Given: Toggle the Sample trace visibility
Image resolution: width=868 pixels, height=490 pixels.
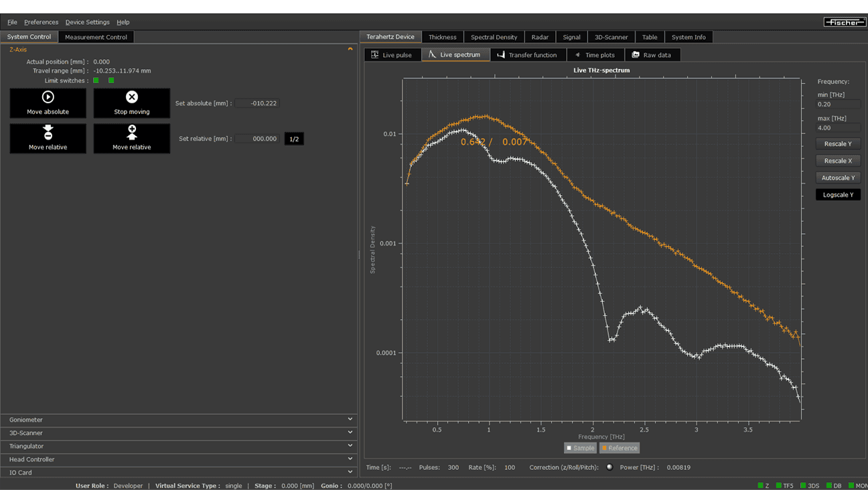Looking at the screenshot, I should click(x=579, y=448).
